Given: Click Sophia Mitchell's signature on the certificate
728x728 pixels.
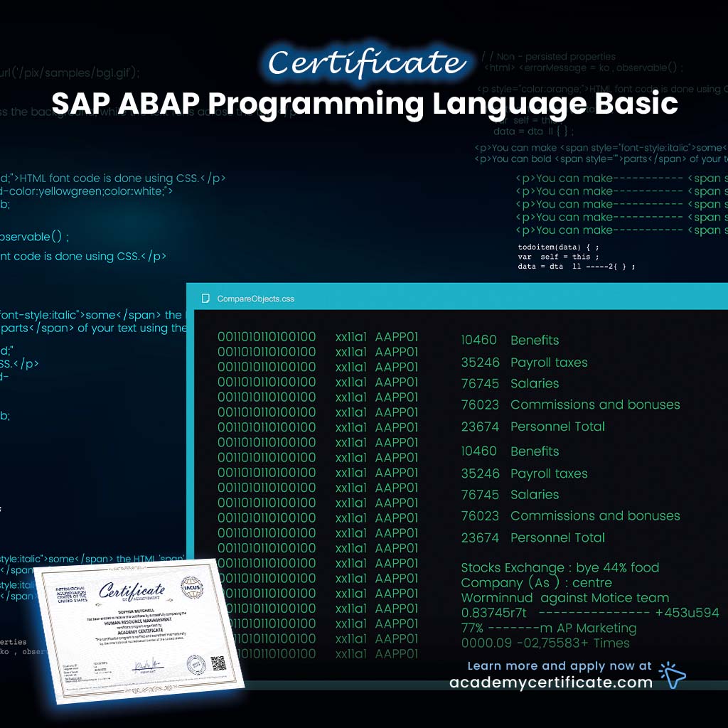Looking at the screenshot, I should click(x=149, y=665).
